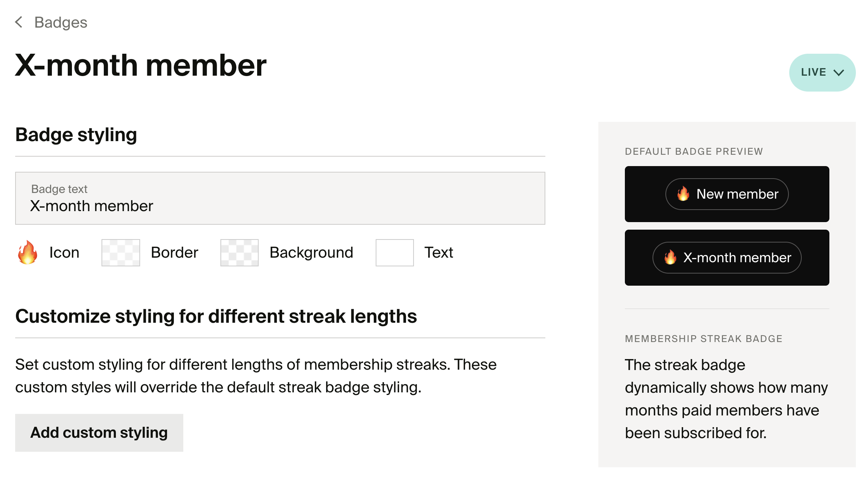The width and height of the screenshot is (868, 479).
Task: Click the back arrow next to Badges
Action: pyautogui.click(x=19, y=22)
